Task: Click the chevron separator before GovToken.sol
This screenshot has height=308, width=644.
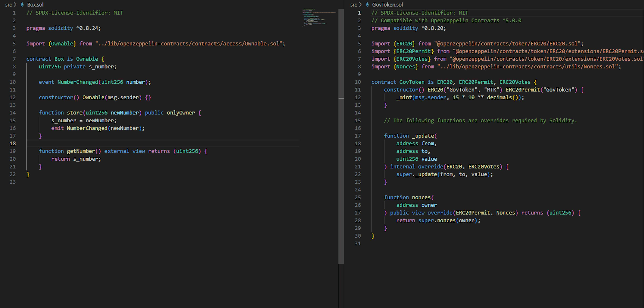Action: [x=360, y=5]
